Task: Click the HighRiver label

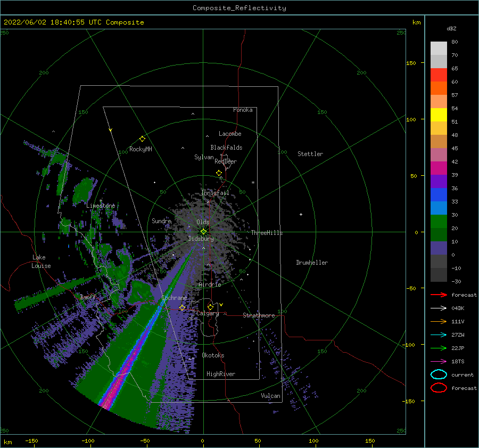Action: pos(221,374)
